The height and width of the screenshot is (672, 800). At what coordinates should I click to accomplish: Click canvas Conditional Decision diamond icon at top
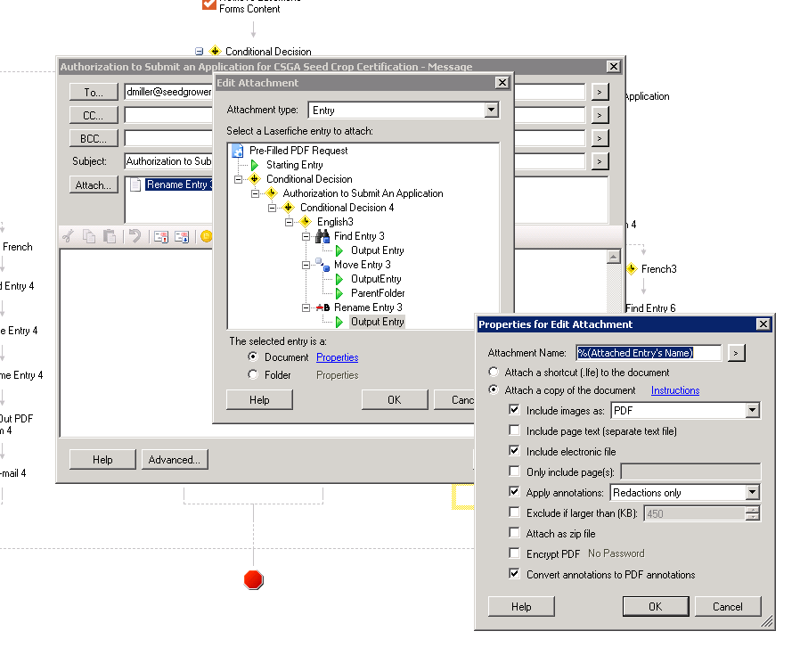point(216,51)
